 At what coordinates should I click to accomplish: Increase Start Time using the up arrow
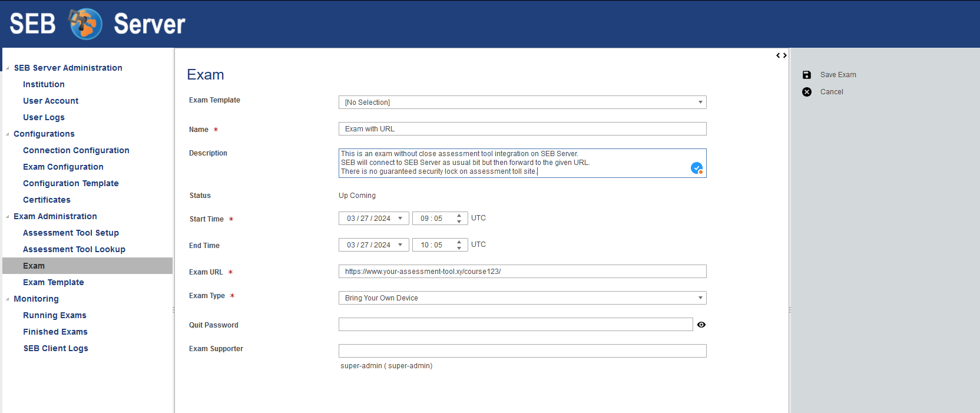tap(459, 216)
